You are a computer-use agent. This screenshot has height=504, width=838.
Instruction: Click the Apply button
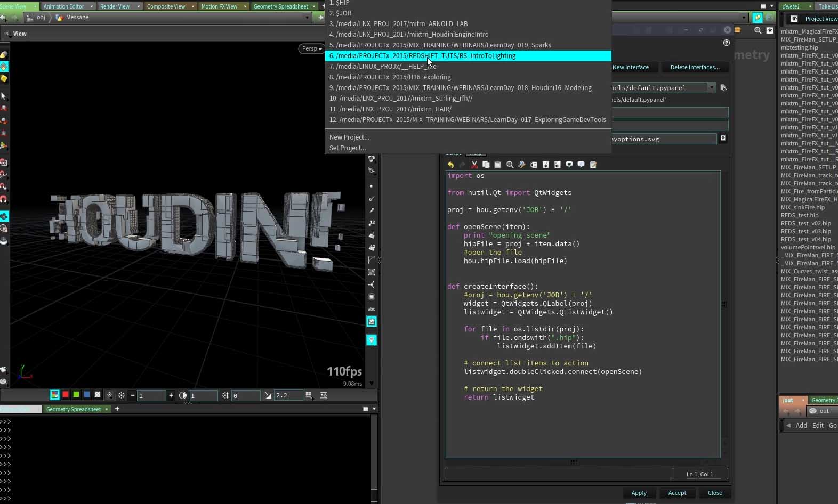(x=639, y=493)
